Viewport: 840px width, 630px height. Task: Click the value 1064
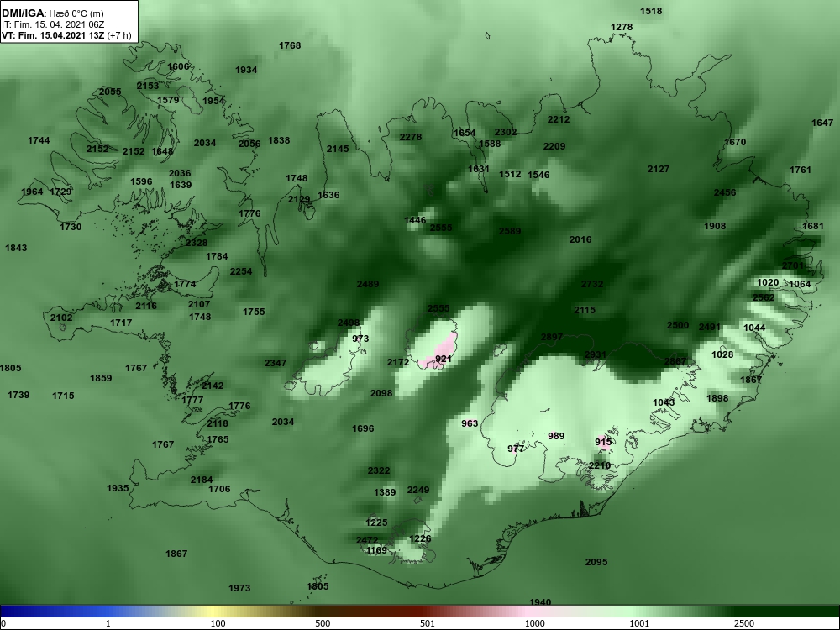tap(800, 285)
